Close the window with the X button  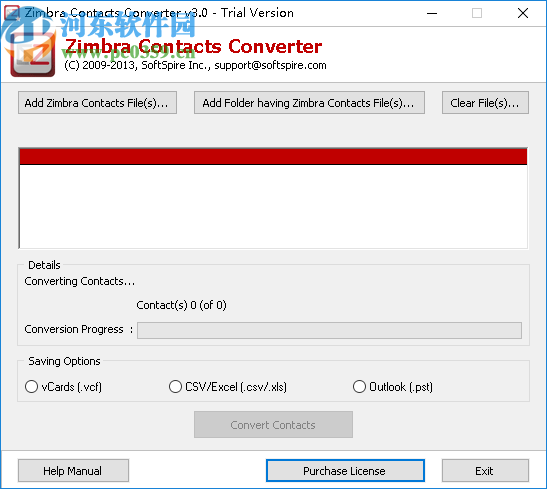click(x=523, y=13)
